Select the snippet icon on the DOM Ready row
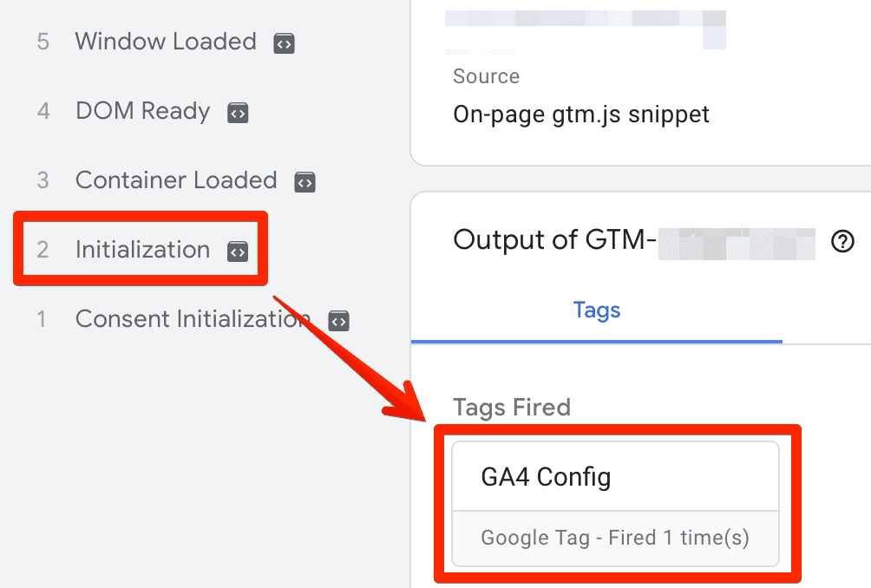 coord(238,112)
